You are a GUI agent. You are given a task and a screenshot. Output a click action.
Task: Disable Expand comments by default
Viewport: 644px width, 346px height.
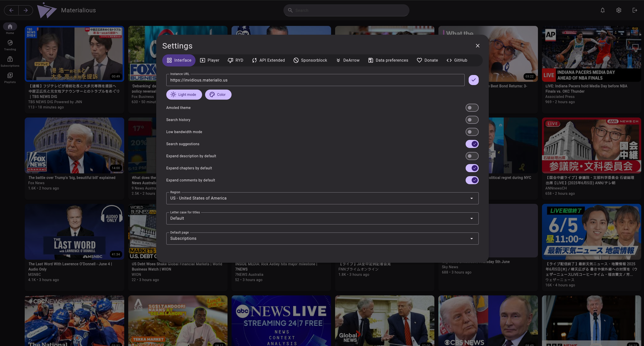pos(472,180)
